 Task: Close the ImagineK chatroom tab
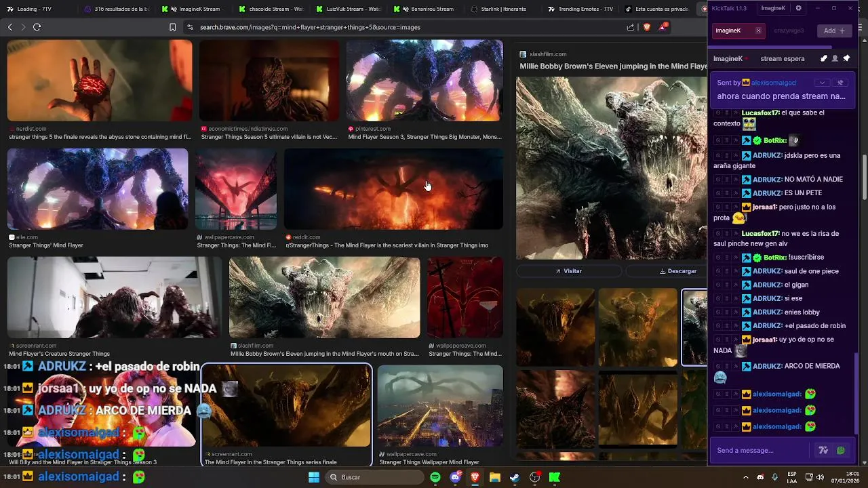click(x=758, y=30)
